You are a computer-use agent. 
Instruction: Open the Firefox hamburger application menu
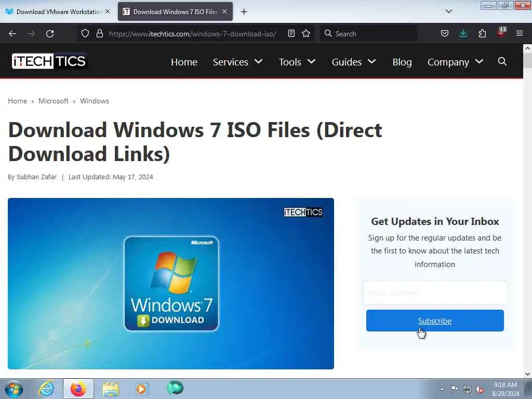pyautogui.click(x=520, y=33)
